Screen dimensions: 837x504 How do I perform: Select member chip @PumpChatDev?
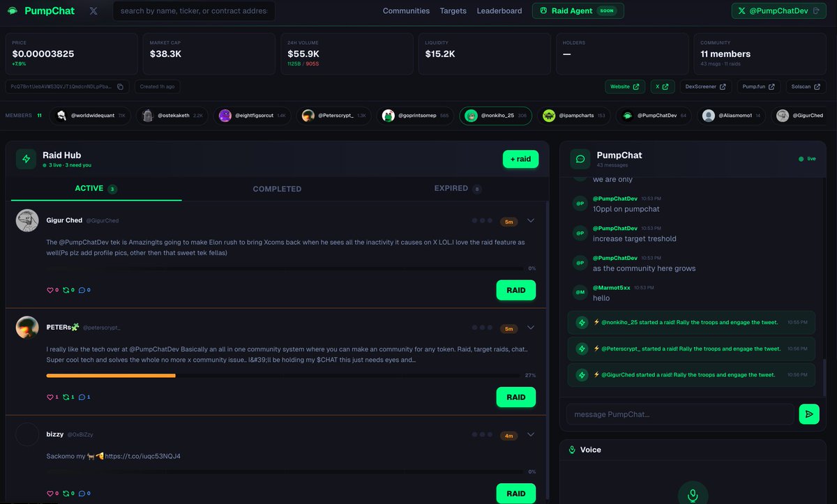tap(654, 116)
